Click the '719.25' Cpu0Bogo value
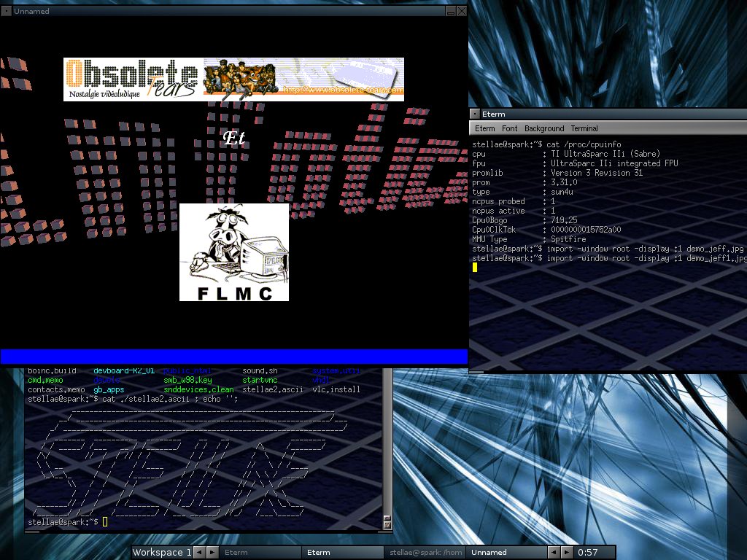This screenshot has height=560, width=747. click(564, 220)
